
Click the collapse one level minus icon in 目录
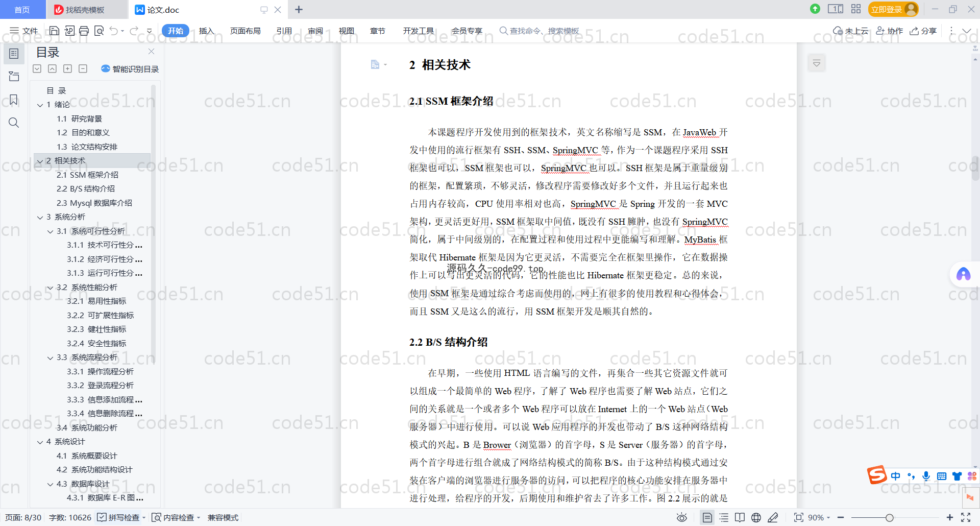83,68
